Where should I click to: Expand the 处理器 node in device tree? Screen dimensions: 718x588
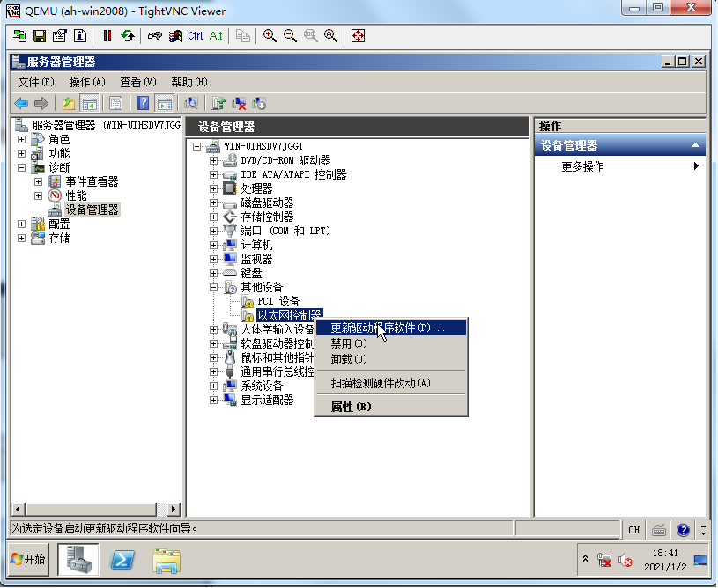pyautogui.click(x=213, y=188)
